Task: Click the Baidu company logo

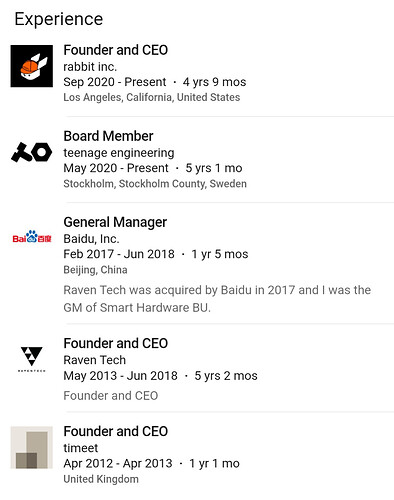Action: (32, 236)
